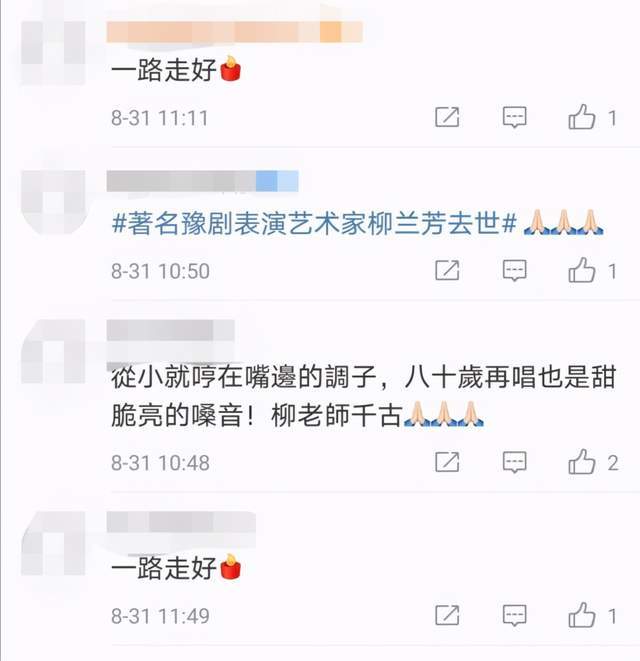This screenshot has width=640, height=661.
Task: Reply to the 8-31 10:50 comment
Action: pos(514,270)
